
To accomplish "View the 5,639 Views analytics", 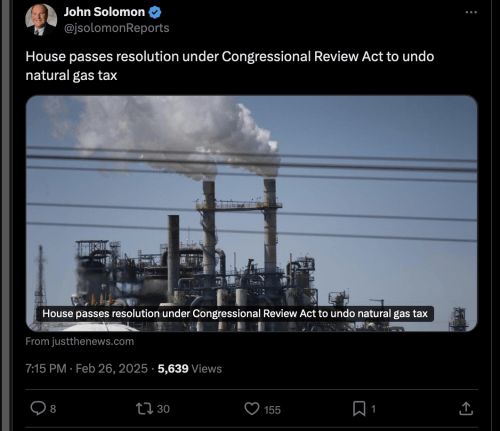I will point(190,369).
